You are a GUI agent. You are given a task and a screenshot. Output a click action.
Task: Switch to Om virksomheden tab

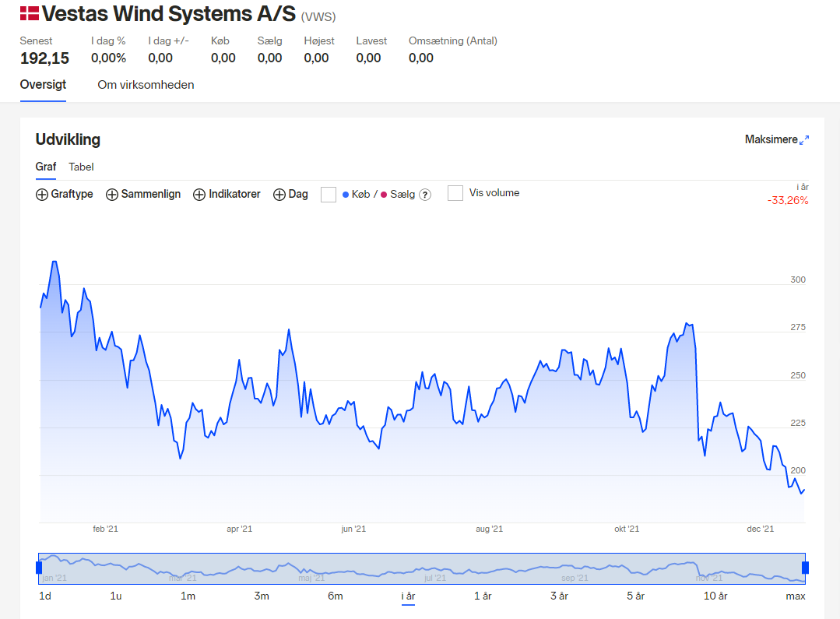click(146, 85)
